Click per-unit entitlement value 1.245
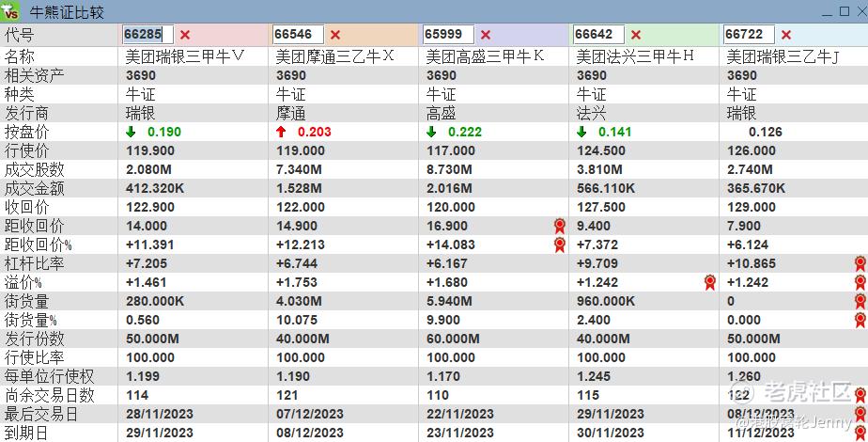This screenshot has height=442, width=868. coord(594,377)
